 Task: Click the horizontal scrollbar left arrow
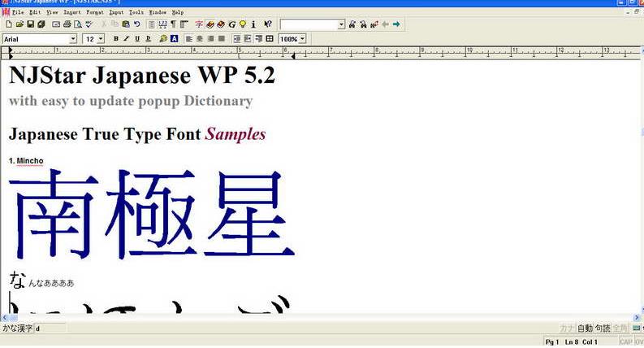4,318
